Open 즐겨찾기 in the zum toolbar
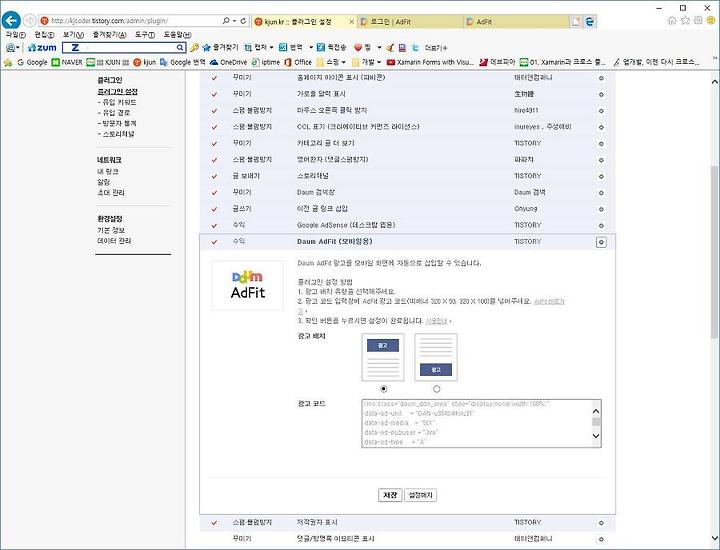This screenshot has height=550, width=720. [x=220, y=47]
